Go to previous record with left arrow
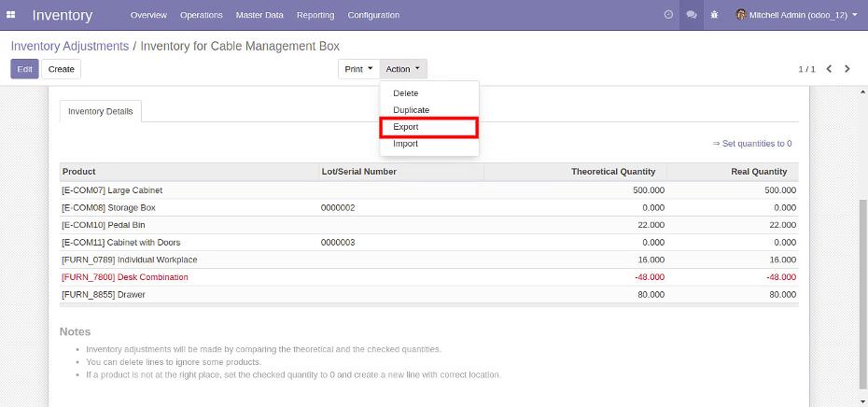This screenshot has width=868, height=407. [x=830, y=69]
